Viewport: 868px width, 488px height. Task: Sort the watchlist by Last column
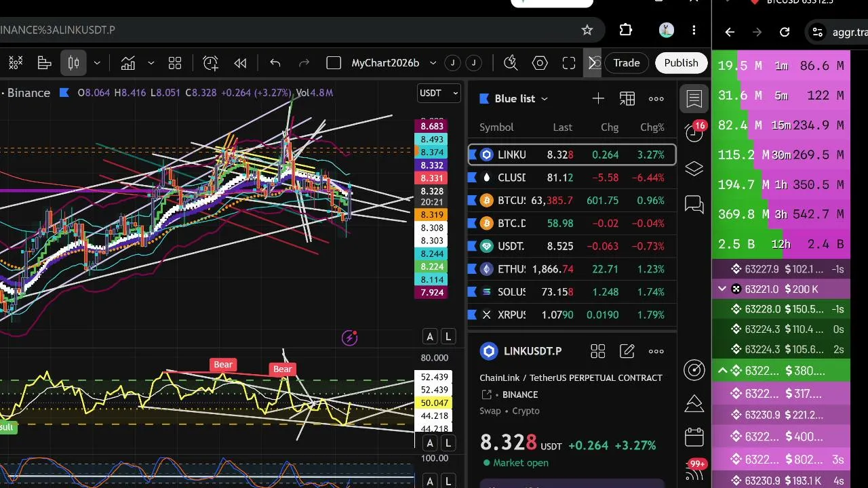coord(562,127)
